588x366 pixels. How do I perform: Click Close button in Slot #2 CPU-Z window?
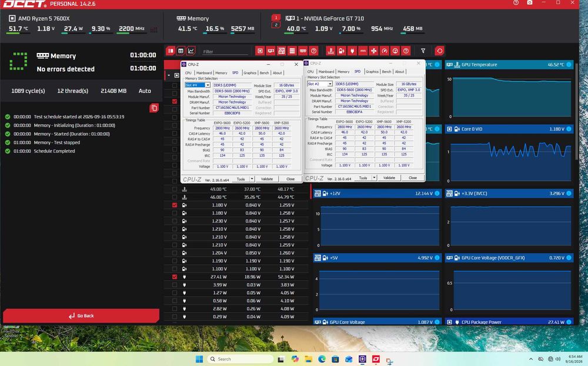click(x=413, y=178)
